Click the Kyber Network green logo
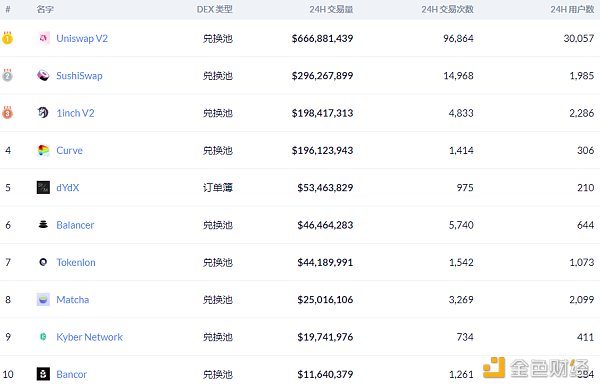600x389 pixels. click(x=43, y=337)
